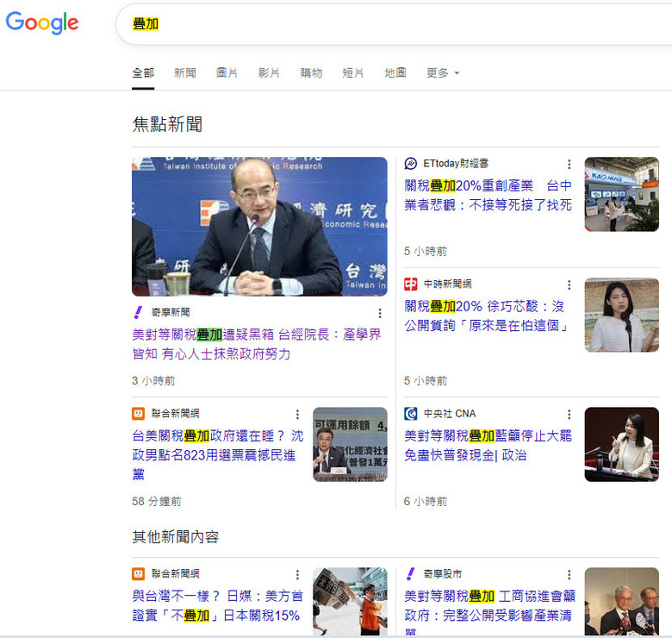Screen dimensions: 672x638
Task: Click the search box containing 疊加
Action: [x=395, y=24]
